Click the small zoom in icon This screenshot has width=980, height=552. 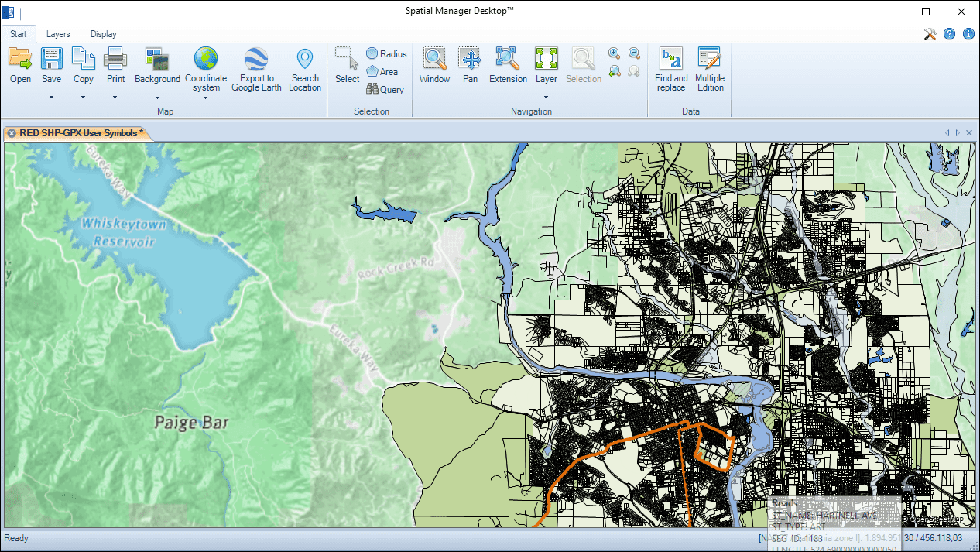614,53
